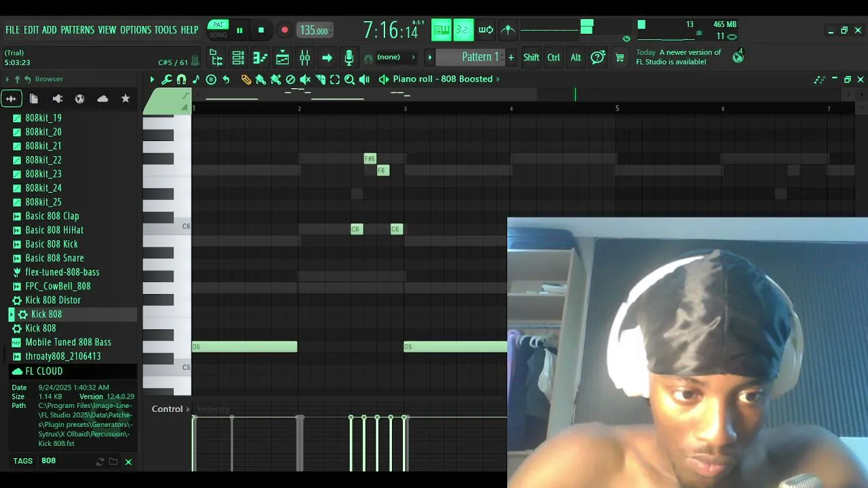The height and width of the screenshot is (488, 868).
Task: Click the globe news notification icon
Action: point(738,57)
